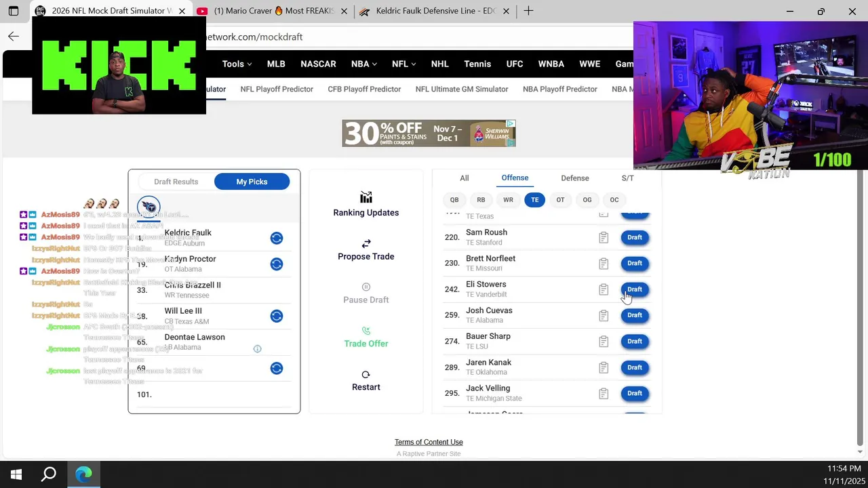Select the S/T tab
Viewport: 868px width, 488px height.
[x=628, y=178]
